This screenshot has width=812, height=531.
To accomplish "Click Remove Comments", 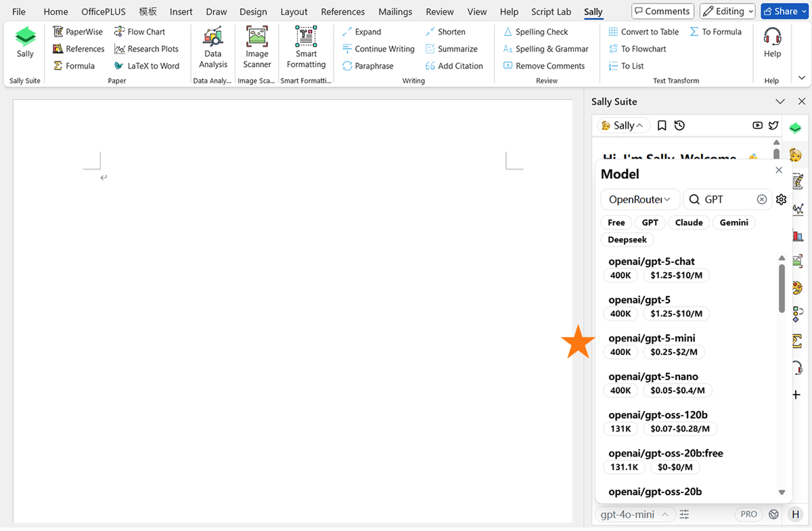I will tap(543, 66).
